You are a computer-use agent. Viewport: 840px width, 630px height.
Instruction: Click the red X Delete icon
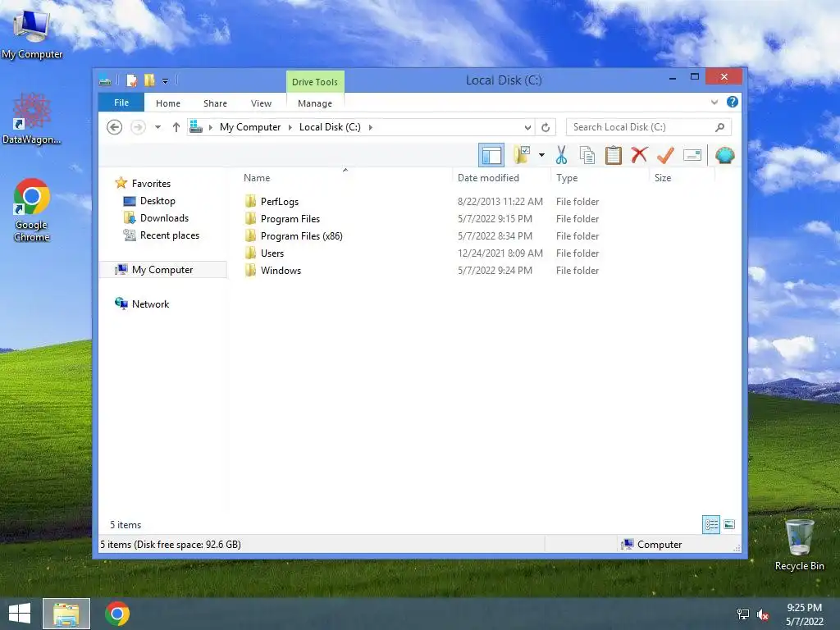pyautogui.click(x=639, y=155)
